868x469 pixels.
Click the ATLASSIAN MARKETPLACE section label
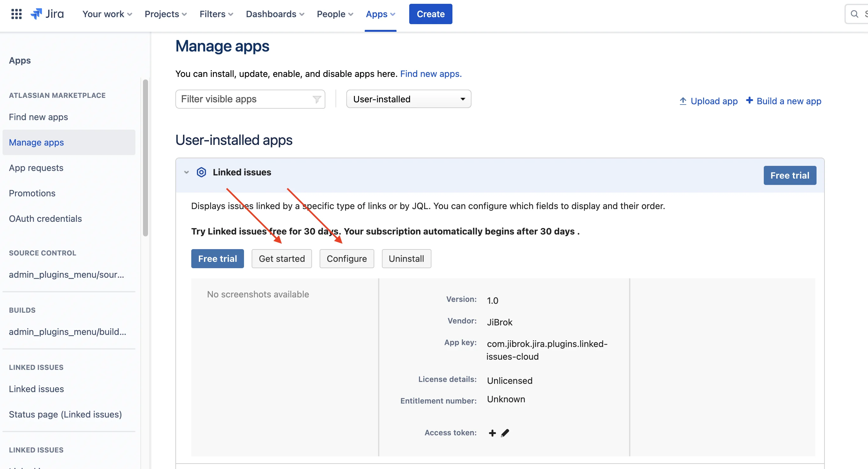(x=57, y=95)
